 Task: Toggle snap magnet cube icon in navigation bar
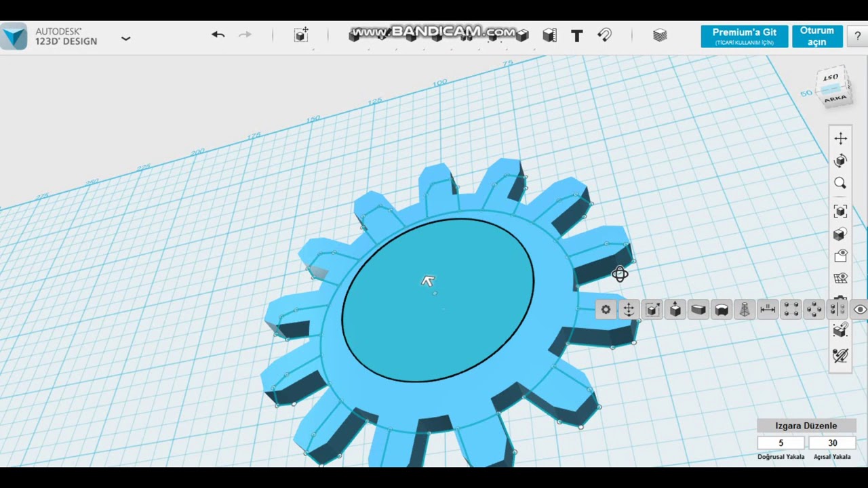pyautogui.click(x=840, y=330)
